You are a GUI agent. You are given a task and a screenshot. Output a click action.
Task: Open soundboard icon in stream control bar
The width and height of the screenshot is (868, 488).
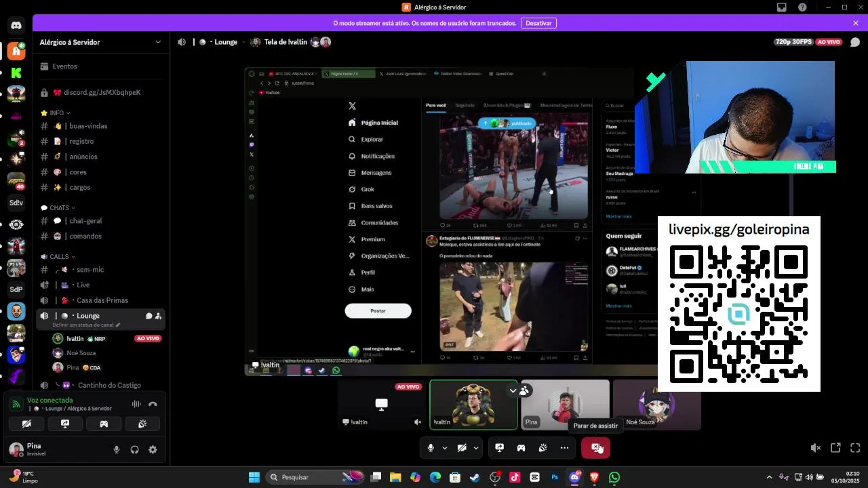click(542, 448)
